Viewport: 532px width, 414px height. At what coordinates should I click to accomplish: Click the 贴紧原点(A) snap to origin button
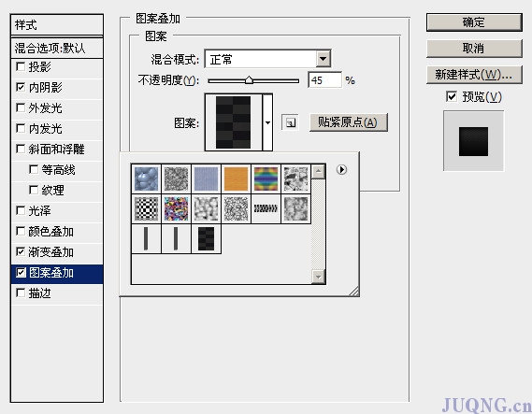point(349,122)
